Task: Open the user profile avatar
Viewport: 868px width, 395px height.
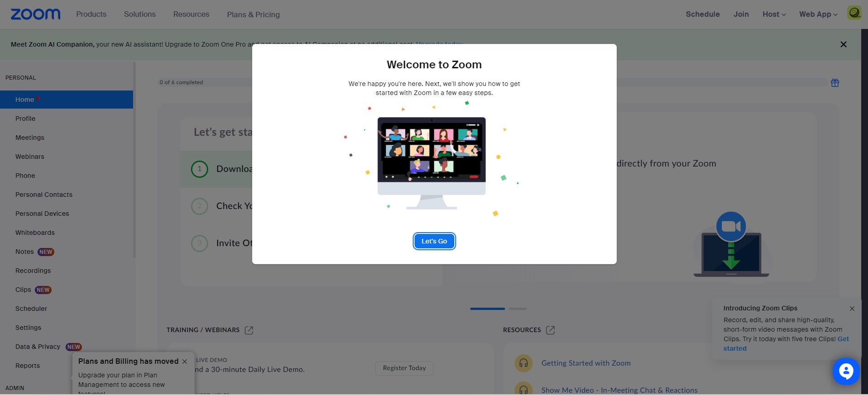Action: 854,13
